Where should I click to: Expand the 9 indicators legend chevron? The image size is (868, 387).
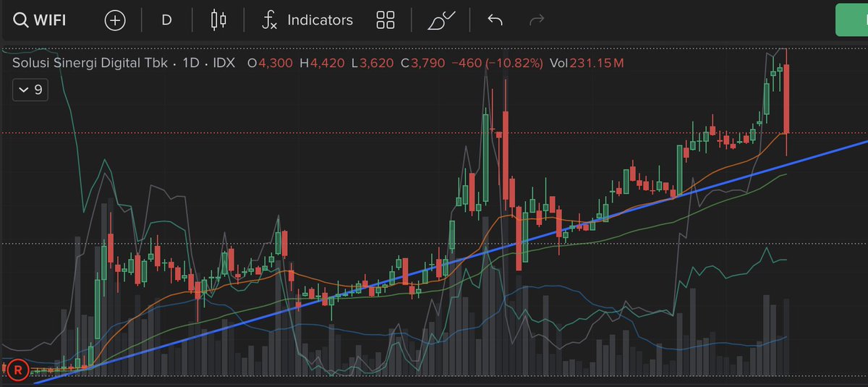(30, 90)
